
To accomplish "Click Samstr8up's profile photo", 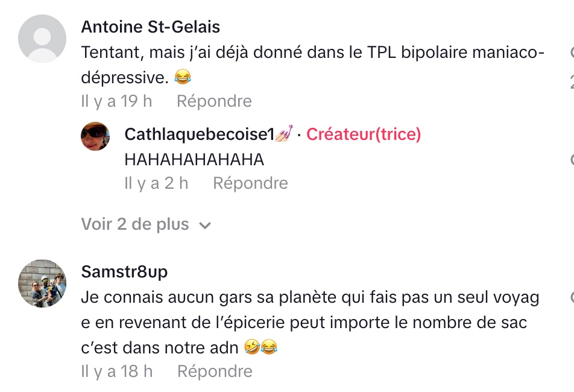I will click(x=42, y=283).
